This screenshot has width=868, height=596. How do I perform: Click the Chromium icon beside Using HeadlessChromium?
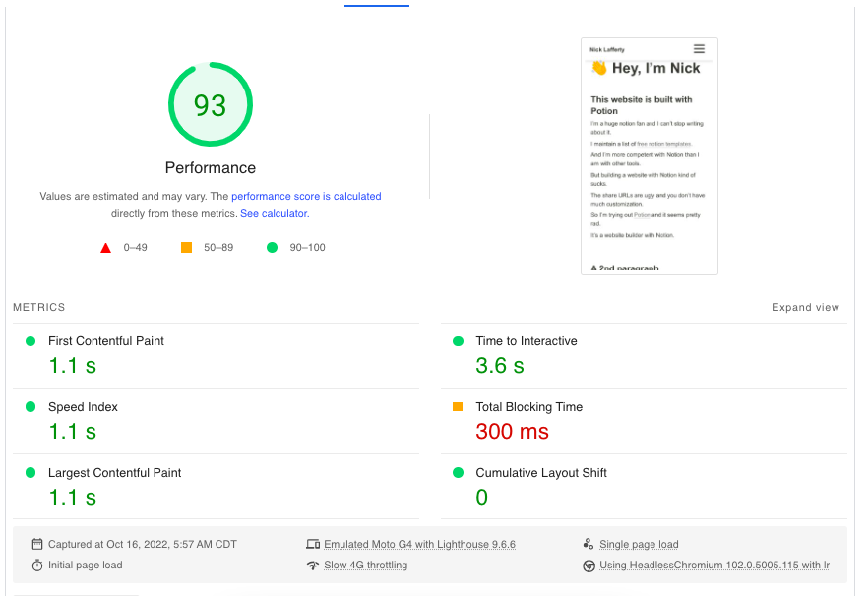point(589,566)
